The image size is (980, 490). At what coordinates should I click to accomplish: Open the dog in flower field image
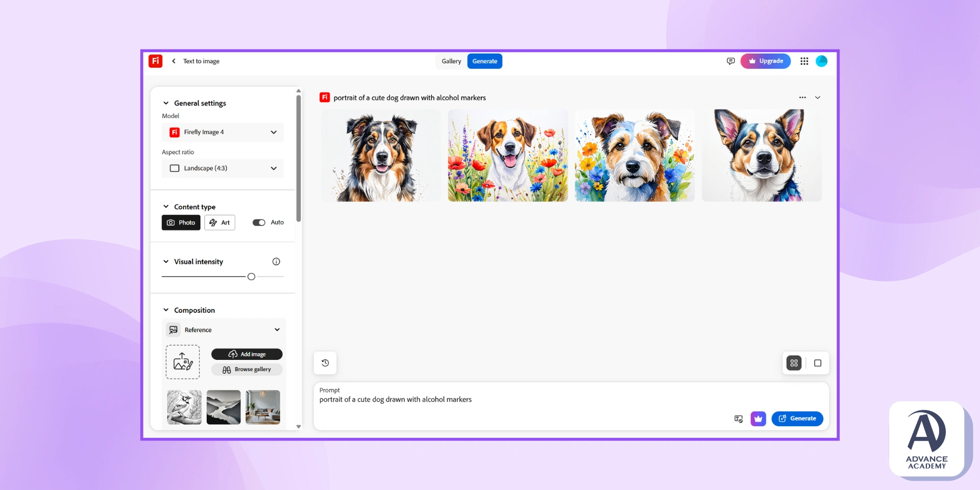tap(508, 155)
